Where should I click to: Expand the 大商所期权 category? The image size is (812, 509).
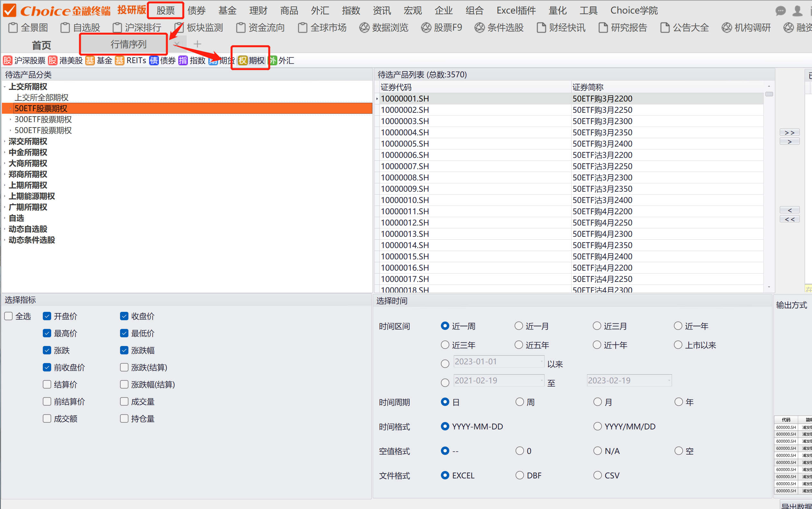pyautogui.click(x=5, y=164)
